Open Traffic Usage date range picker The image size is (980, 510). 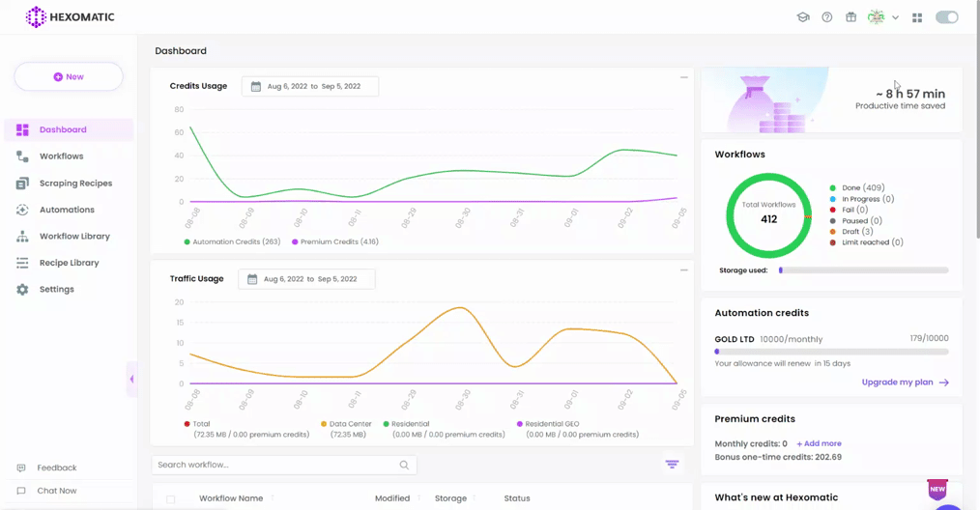coord(306,279)
